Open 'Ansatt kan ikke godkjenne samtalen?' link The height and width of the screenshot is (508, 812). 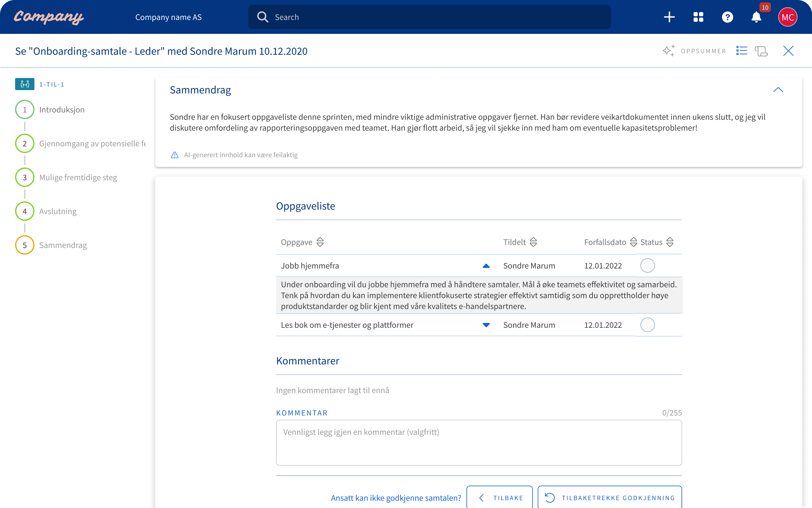click(x=396, y=498)
